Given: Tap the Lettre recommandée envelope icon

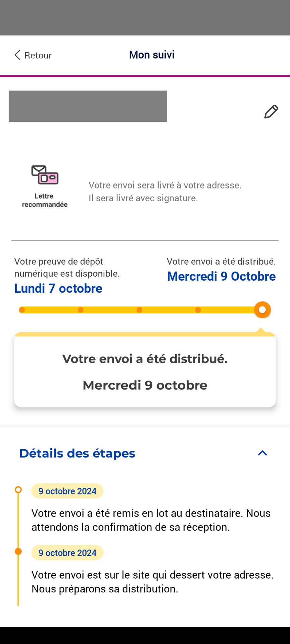Looking at the screenshot, I should [45, 175].
